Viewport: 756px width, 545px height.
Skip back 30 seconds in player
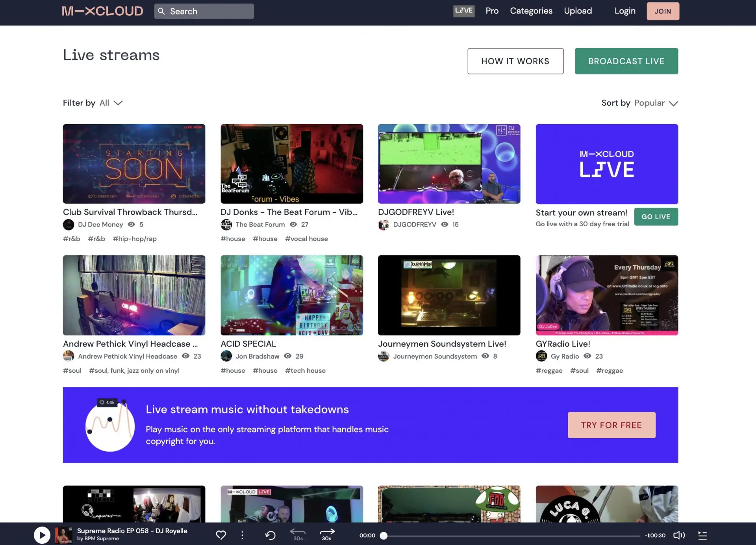point(298,534)
